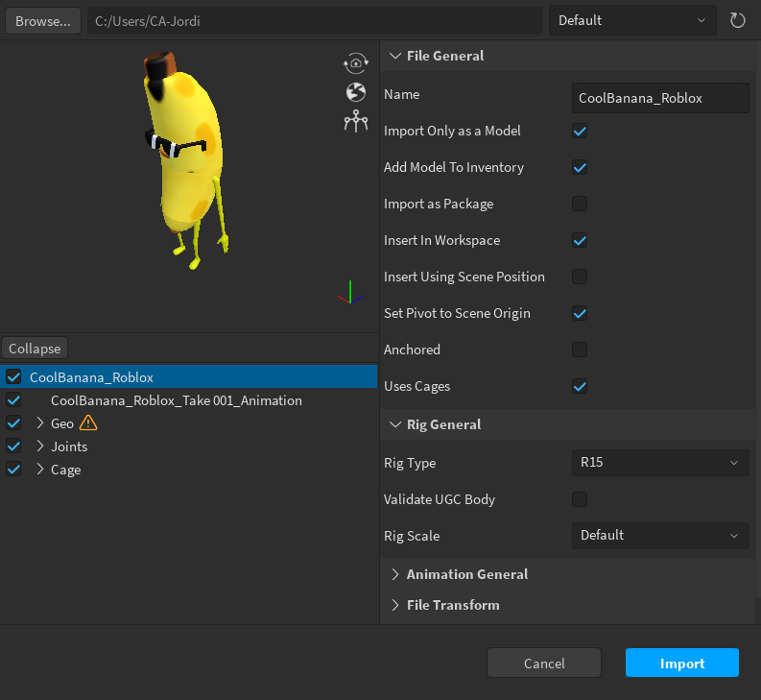Click the Geo warning triangle icon
The width and height of the screenshot is (761, 700).
[88, 423]
